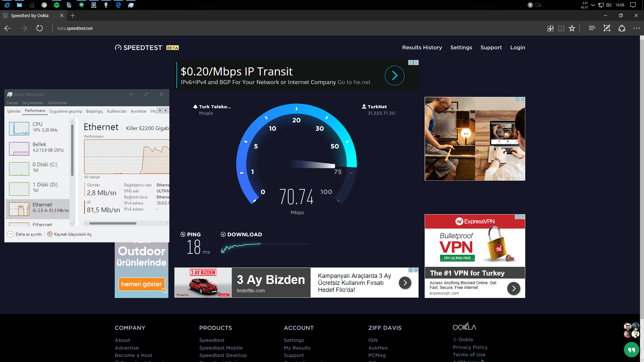
Task: Click the blacksmith photo ad thumbnail
Action: click(x=475, y=139)
